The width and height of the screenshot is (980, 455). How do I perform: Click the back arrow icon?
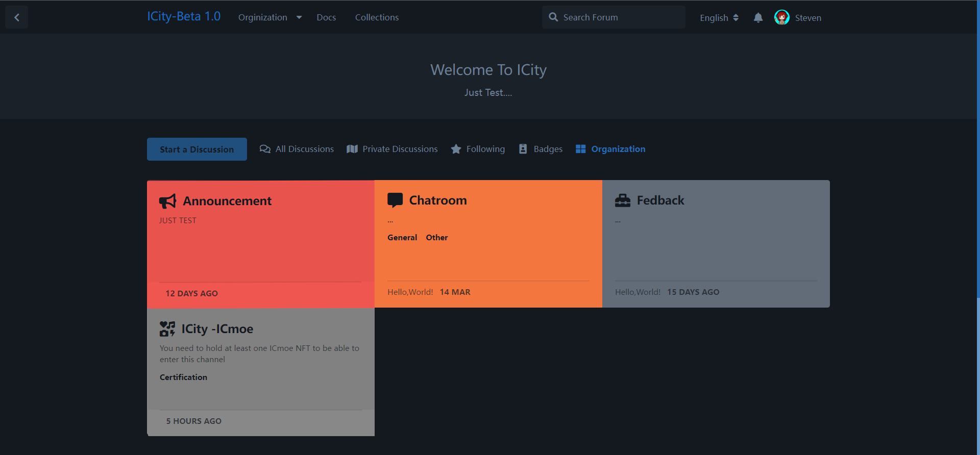[x=17, y=17]
